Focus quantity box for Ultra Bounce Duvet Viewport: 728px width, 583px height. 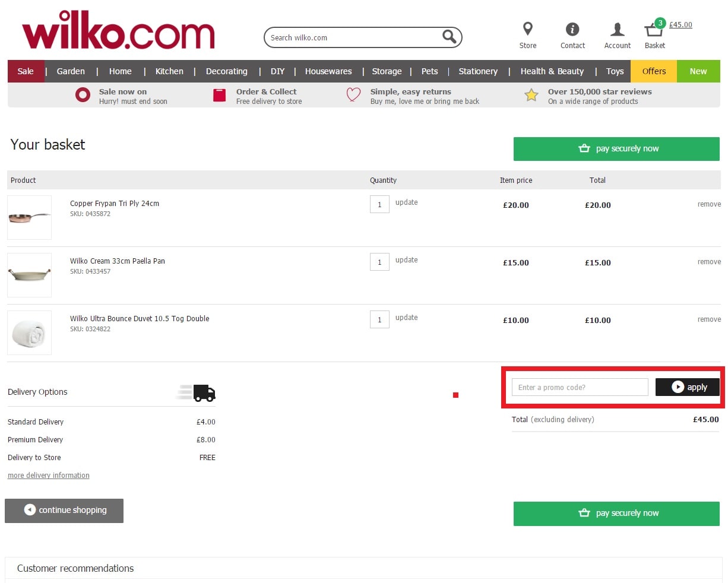click(379, 319)
